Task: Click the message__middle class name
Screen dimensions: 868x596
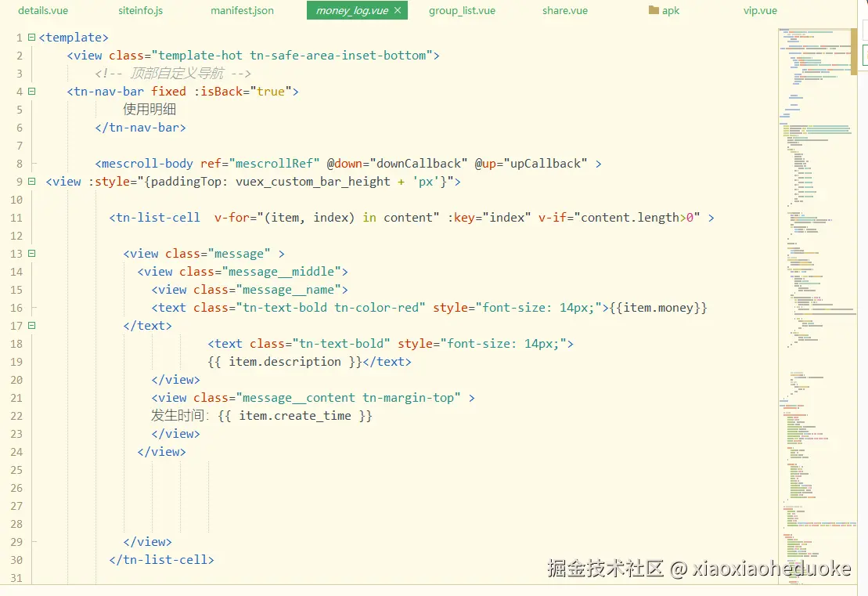Action: 281,272
